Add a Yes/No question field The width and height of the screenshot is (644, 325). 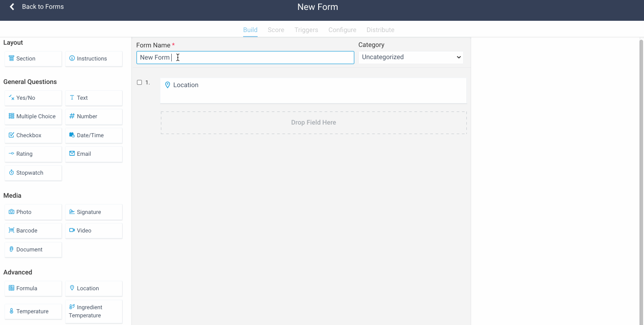click(x=33, y=98)
